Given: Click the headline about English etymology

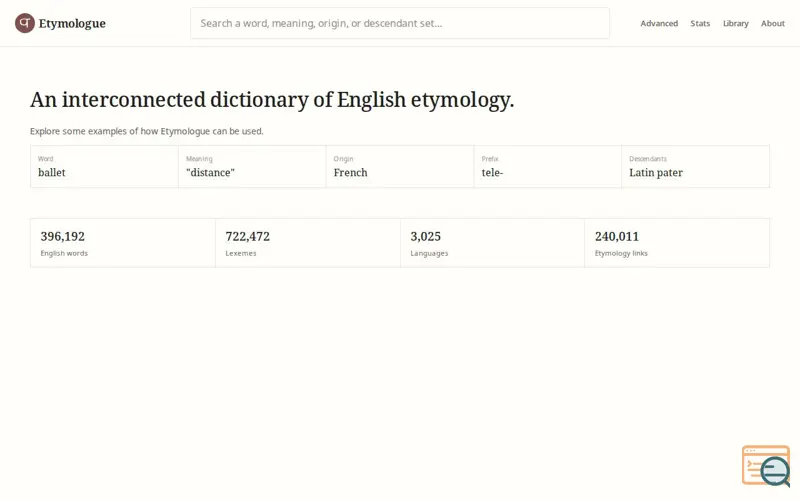Looking at the screenshot, I should (x=272, y=99).
